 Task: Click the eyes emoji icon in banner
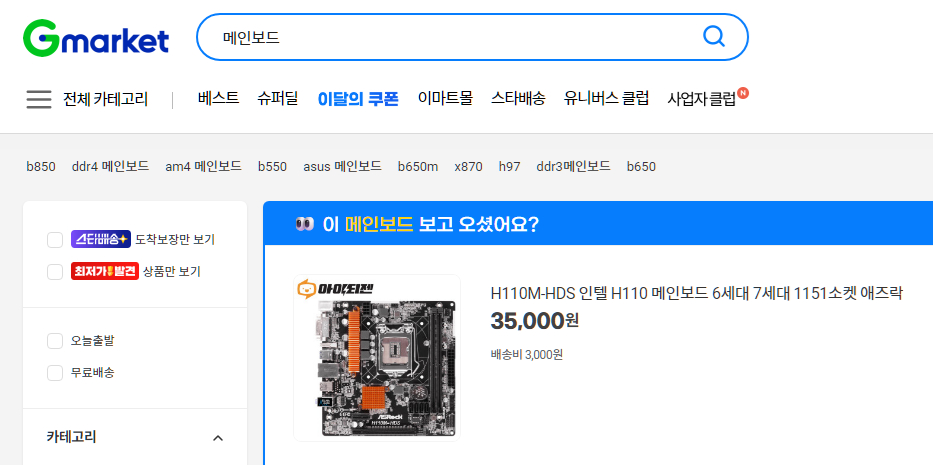(304, 224)
